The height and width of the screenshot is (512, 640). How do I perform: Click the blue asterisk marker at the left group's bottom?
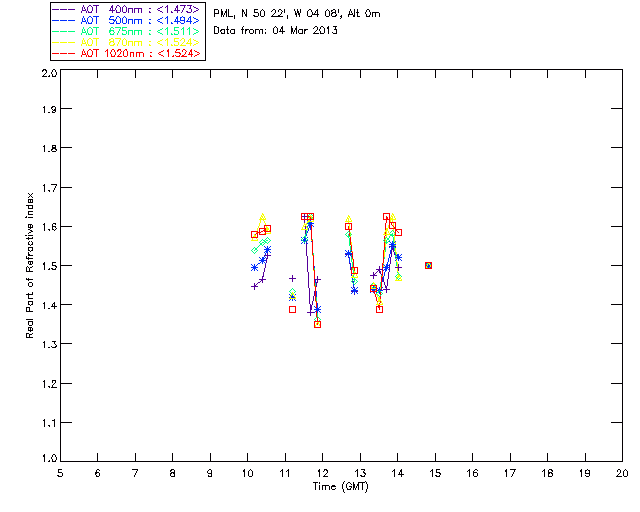(254, 267)
